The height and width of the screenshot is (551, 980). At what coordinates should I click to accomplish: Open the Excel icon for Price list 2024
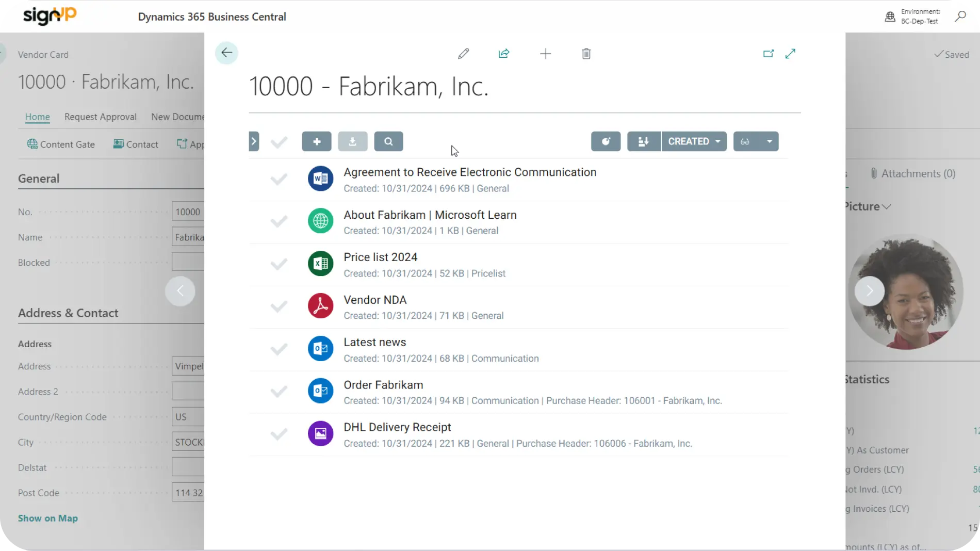(320, 264)
